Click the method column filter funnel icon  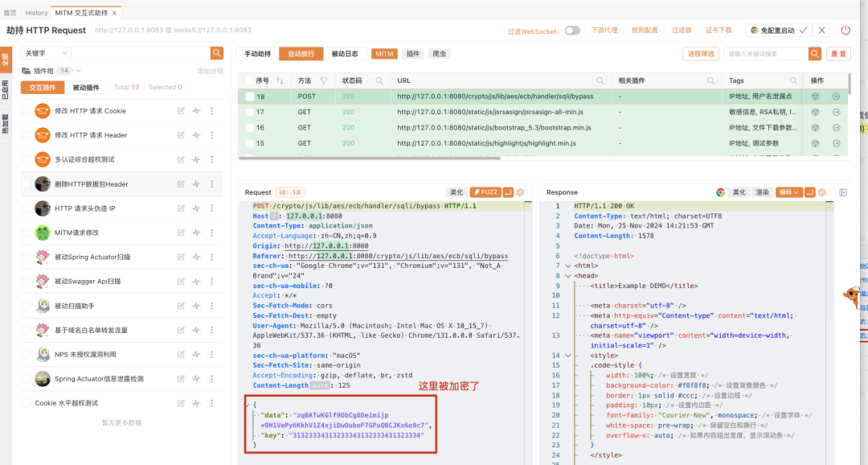[x=324, y=81]
